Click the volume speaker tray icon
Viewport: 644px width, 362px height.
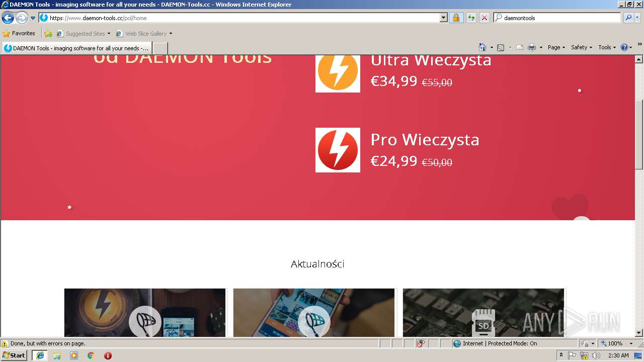point(596,355)
